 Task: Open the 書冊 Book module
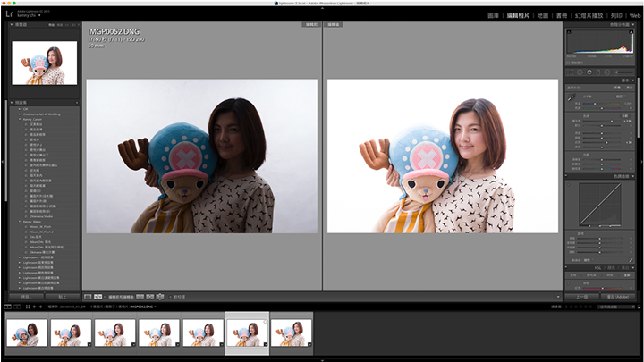pos(562,15)
